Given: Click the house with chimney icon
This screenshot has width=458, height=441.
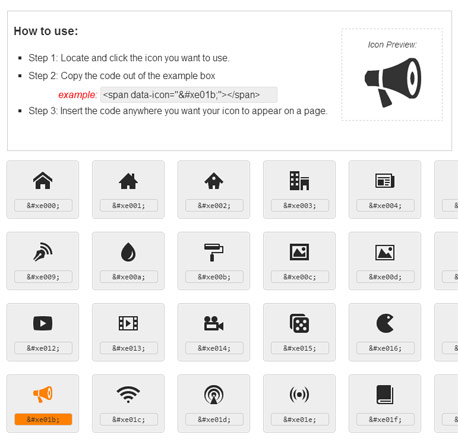Looking at the screenshot, I should 128,181.
